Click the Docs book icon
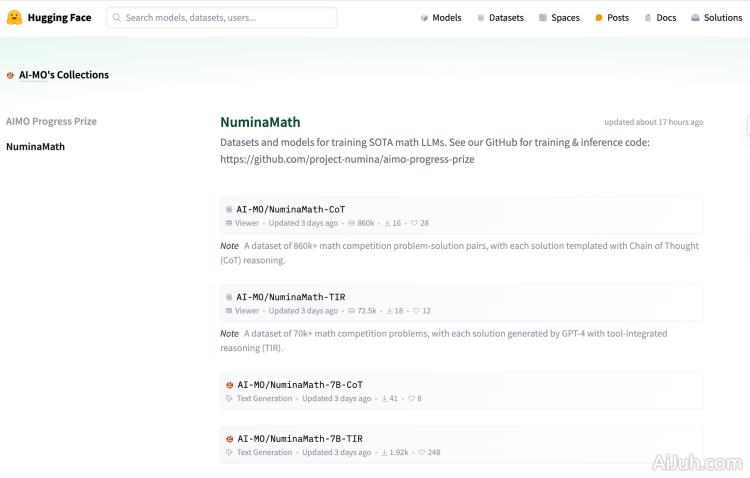 pyautogui.click(x=648, y=18)
